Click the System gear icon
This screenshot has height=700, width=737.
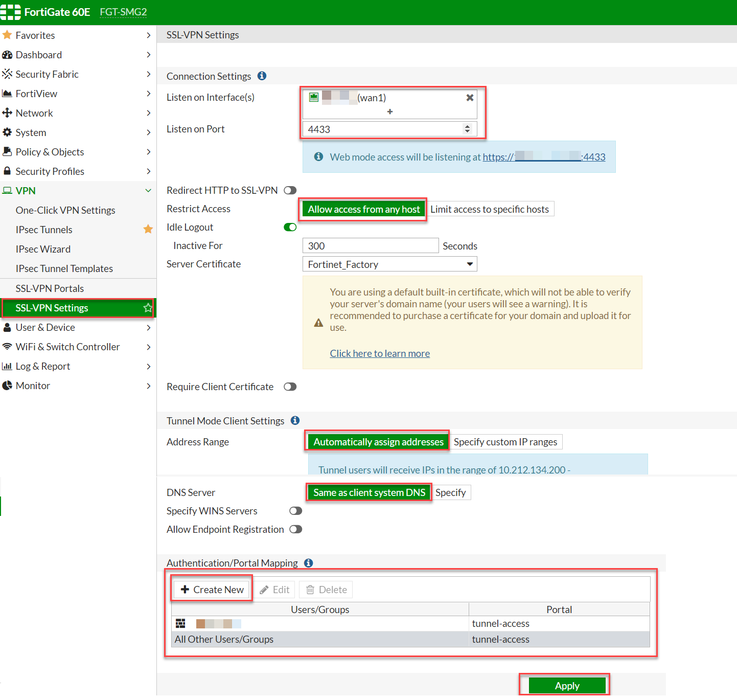(7, 132)
